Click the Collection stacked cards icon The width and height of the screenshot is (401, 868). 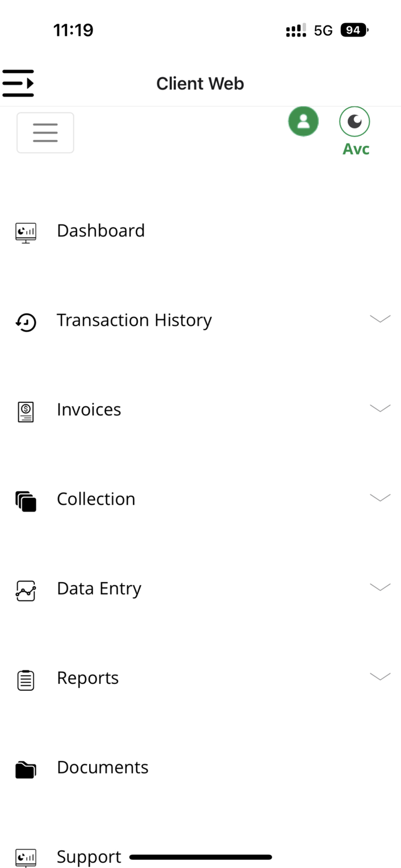[x=25, y=501]
